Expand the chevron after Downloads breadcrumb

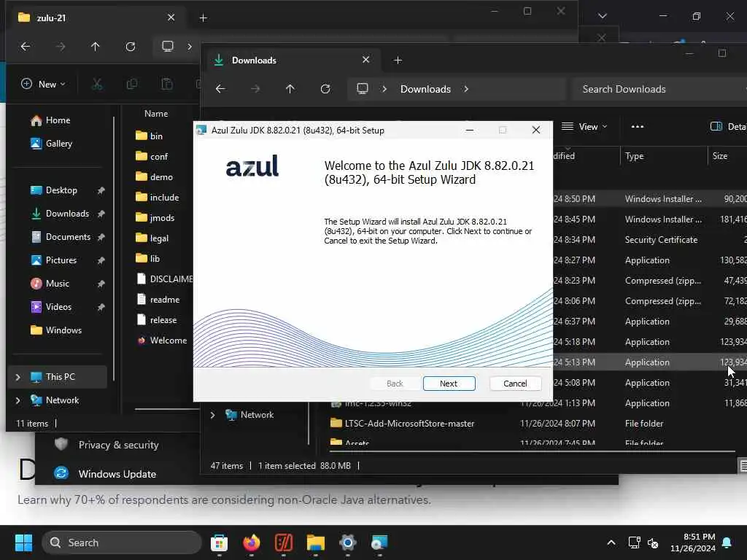pos(466,89)
